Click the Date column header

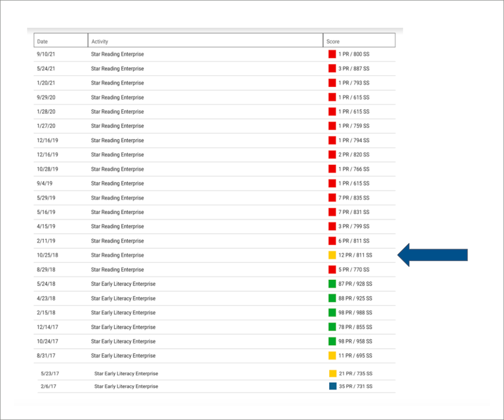tap(61, 40)
